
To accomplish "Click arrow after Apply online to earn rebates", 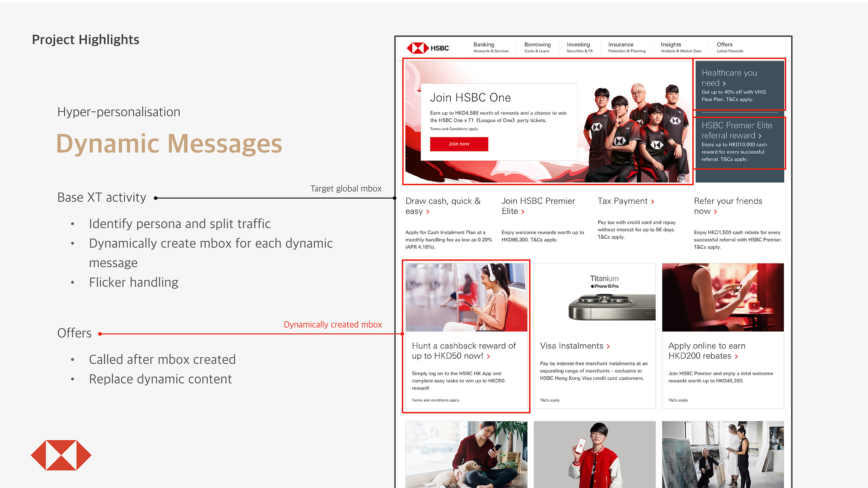I will coord(736,357).
